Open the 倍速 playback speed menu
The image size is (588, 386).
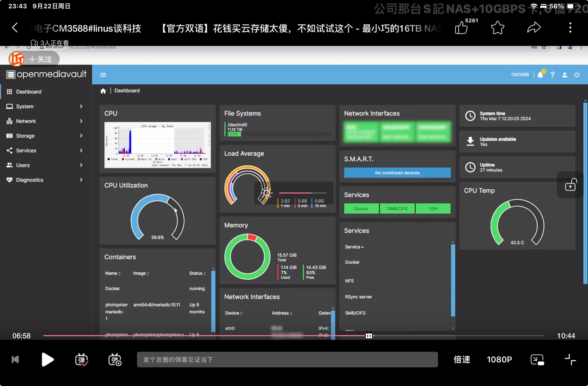point(462,360)
